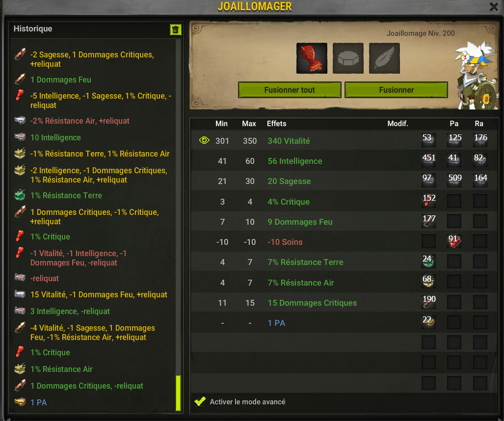The height and width of the screenshot is (421, 504).
Task: Click the feather signature slot
Action: pyautogui.click(x=384, y=58)
